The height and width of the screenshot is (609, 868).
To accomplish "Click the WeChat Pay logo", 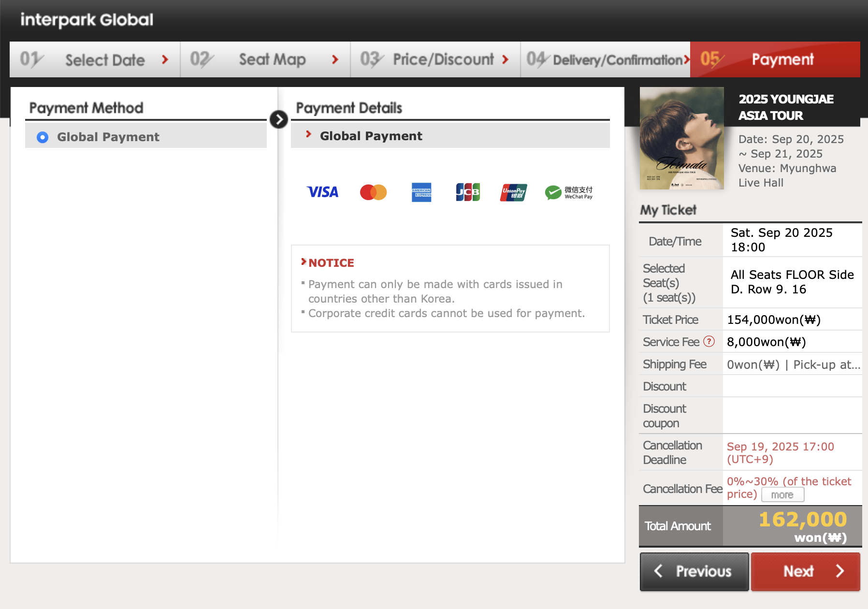I will pyautogui.click(x=569, y=192).
